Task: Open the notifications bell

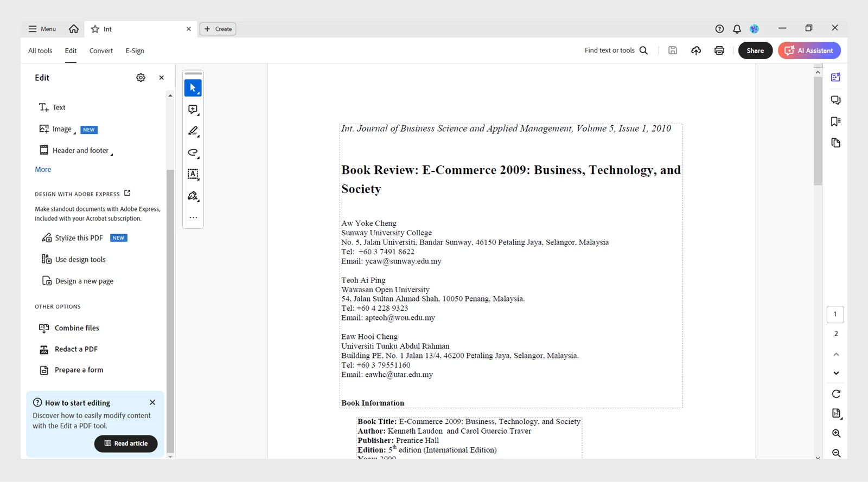Action: [737, 29]
